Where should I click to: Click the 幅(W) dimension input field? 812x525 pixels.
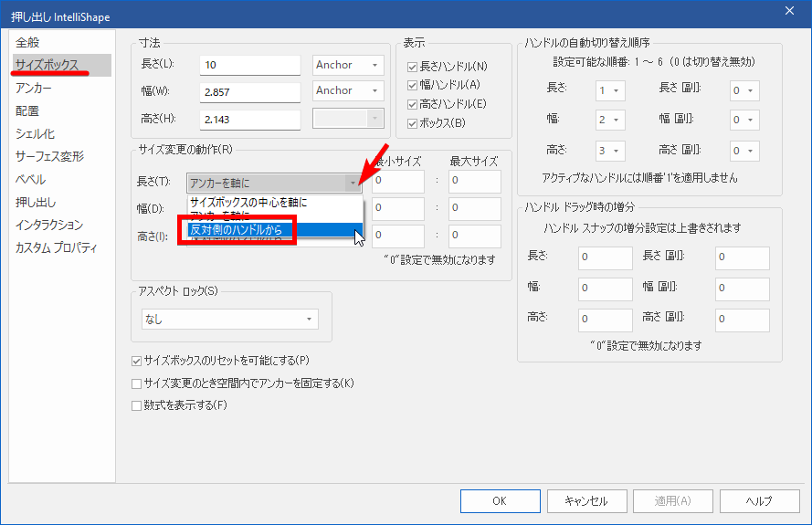coord(251,91)
